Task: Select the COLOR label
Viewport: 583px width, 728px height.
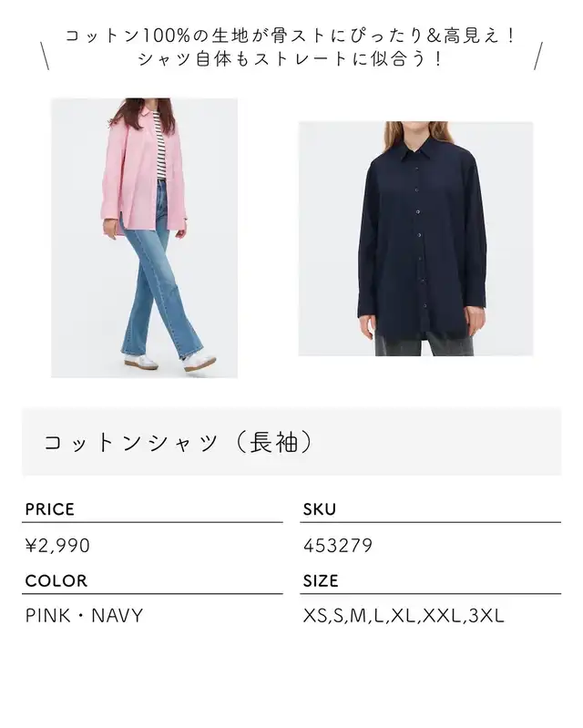Action: coord(56,580)
